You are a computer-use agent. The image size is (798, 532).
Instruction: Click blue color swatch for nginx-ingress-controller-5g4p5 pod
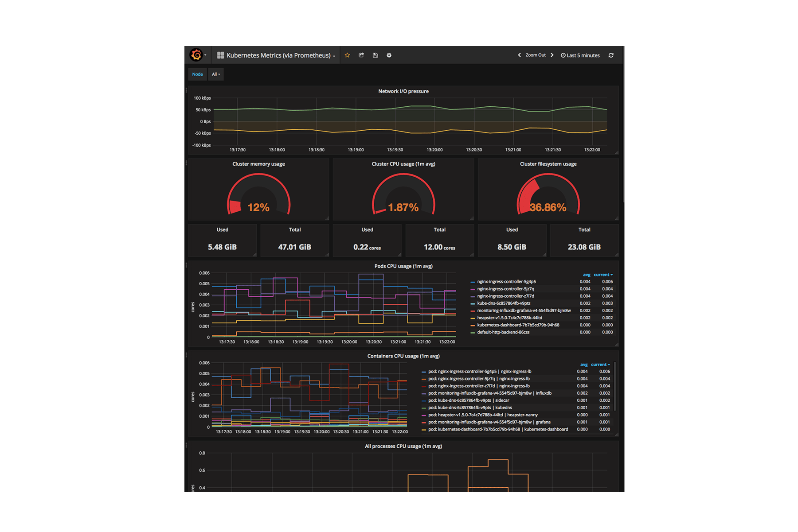click(x=473, y=282)
